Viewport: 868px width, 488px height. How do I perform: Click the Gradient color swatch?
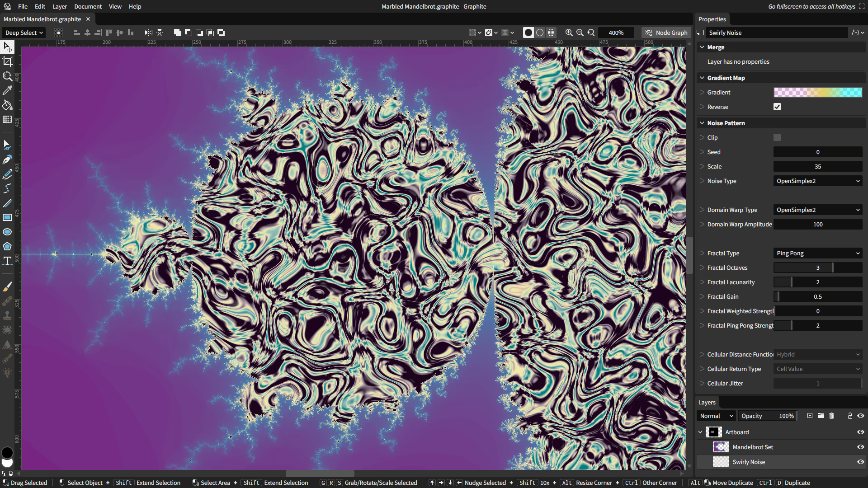pyautogui.click(x=817, y=92)
